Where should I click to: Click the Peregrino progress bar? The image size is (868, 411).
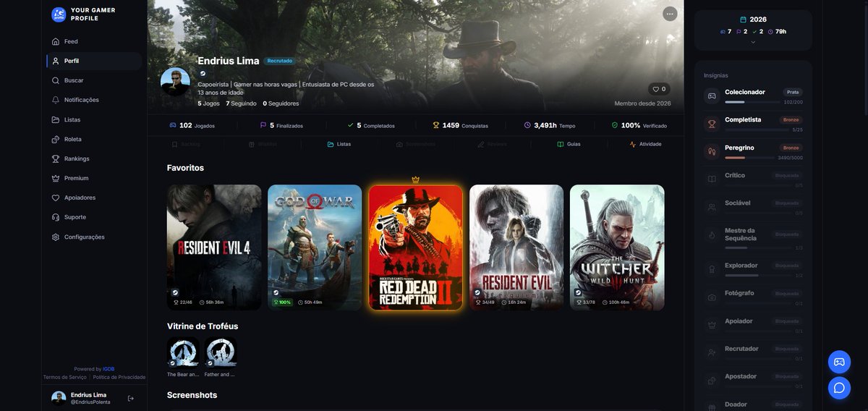click(749, 157)
